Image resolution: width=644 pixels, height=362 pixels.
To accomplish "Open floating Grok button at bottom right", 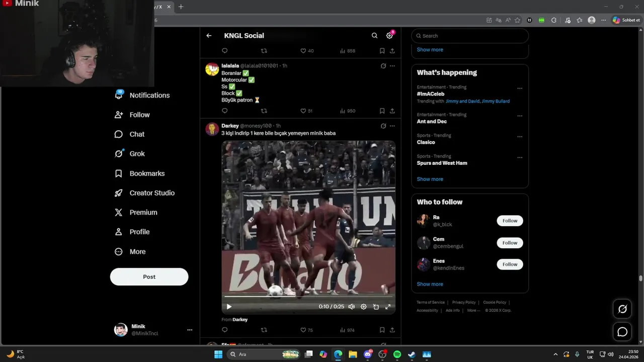I will [622, 309].
